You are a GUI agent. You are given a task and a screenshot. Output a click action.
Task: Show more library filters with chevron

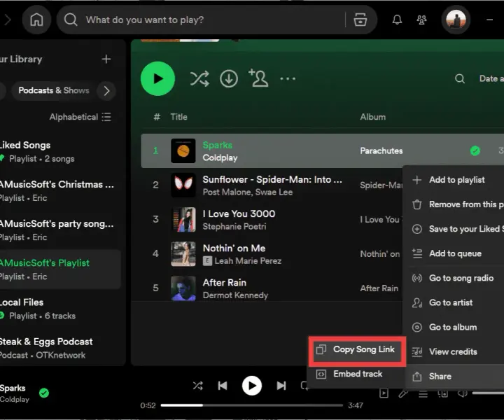(x=106, y=90)
